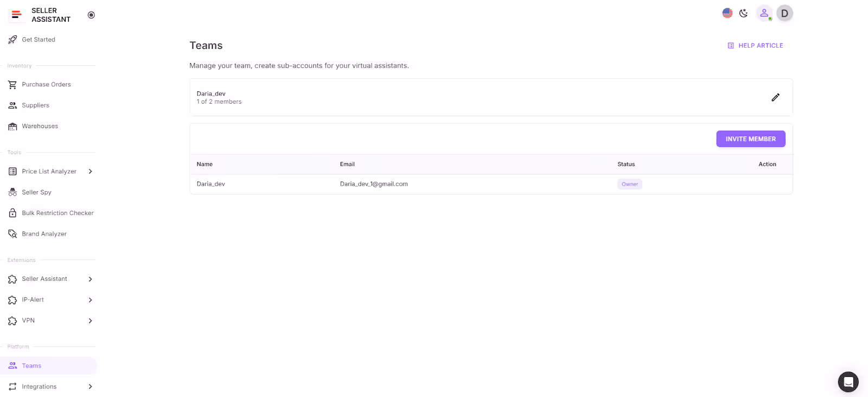Viewport: 868px width, 397px height.
Task: Change language via US flag icon
Action: [727, 13]
